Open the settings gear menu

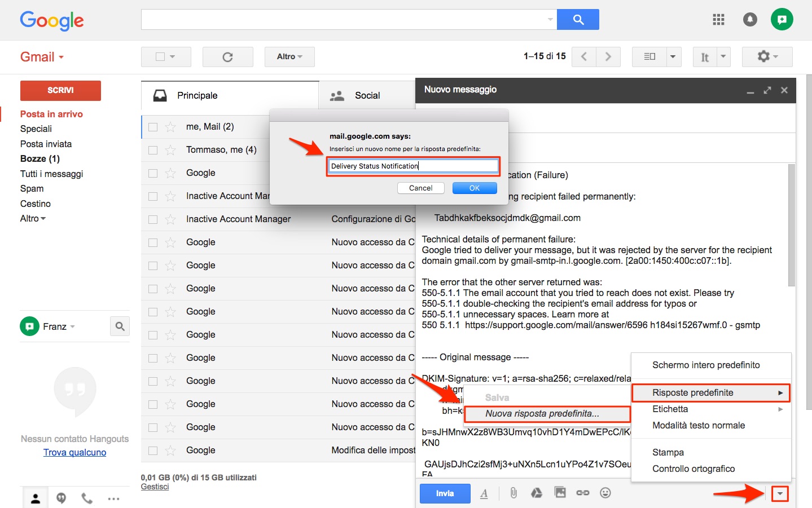767,57
